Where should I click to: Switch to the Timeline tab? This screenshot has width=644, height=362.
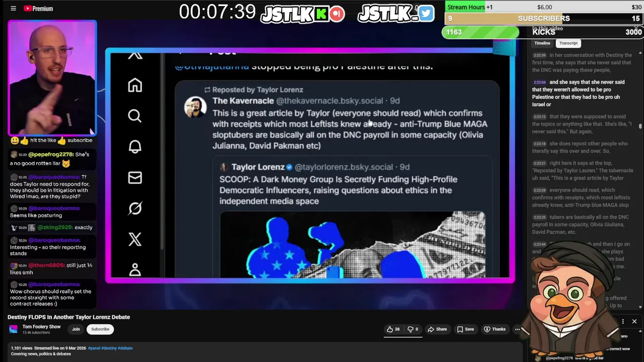click(542, 43)
